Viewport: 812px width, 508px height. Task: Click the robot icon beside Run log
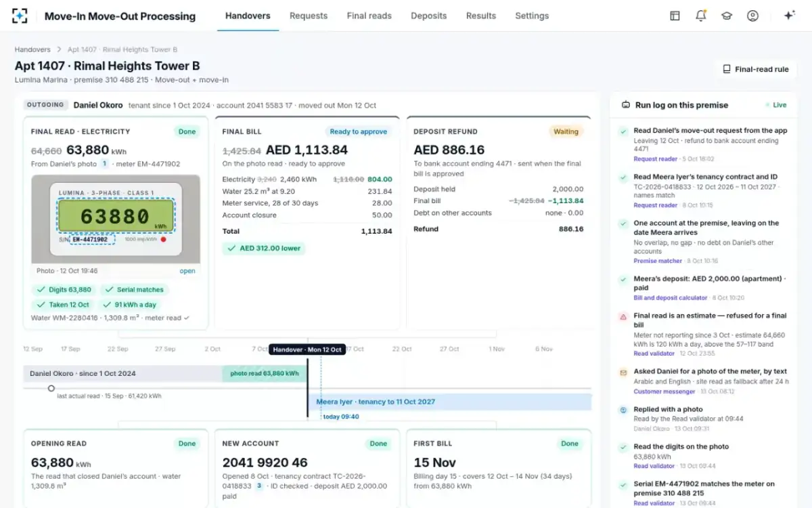click(626, 105)
